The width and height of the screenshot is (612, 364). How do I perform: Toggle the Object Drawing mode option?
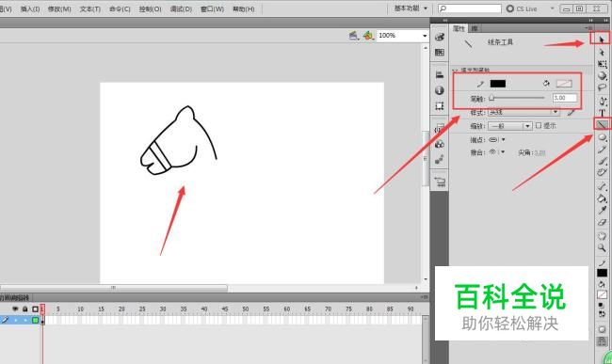click(x=602, y=329)
